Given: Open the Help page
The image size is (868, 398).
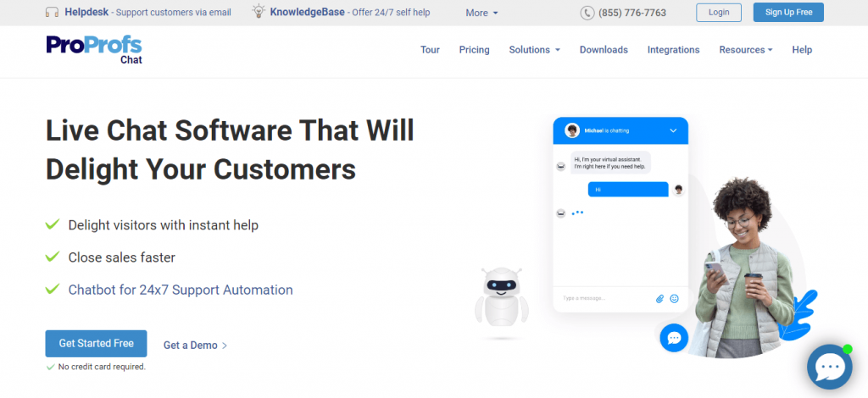Looking at the screenshot, I should 802,50.
